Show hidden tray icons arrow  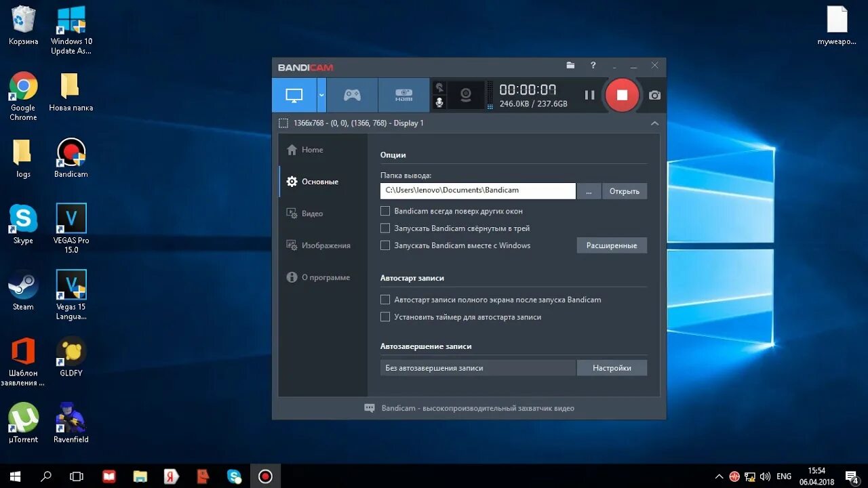(x=719, y=476)
